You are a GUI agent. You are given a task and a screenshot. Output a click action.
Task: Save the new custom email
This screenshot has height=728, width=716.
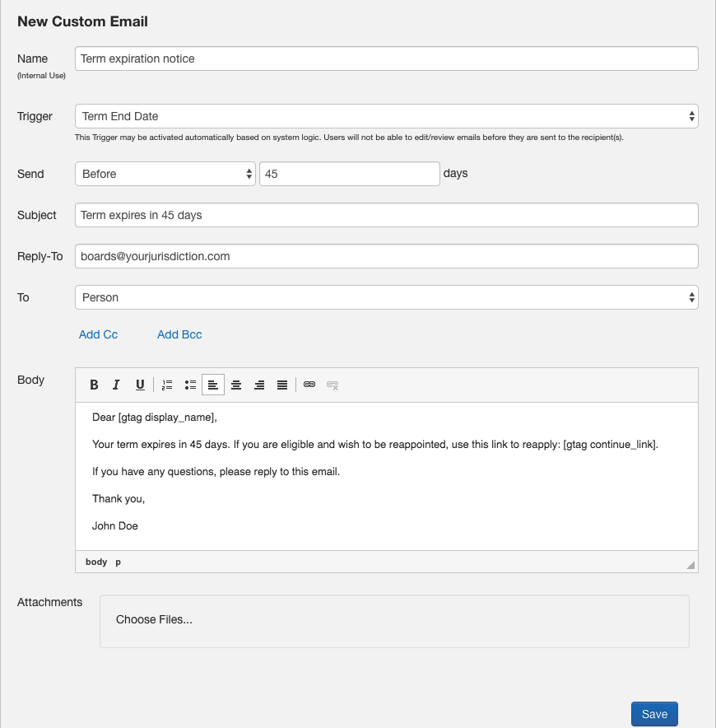tap(654, 714)
